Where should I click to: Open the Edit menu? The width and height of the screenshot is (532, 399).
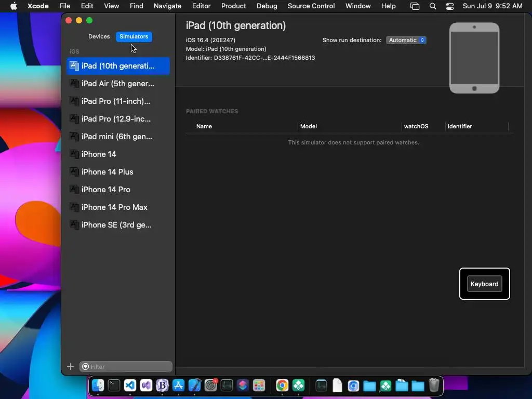point(87,6)
